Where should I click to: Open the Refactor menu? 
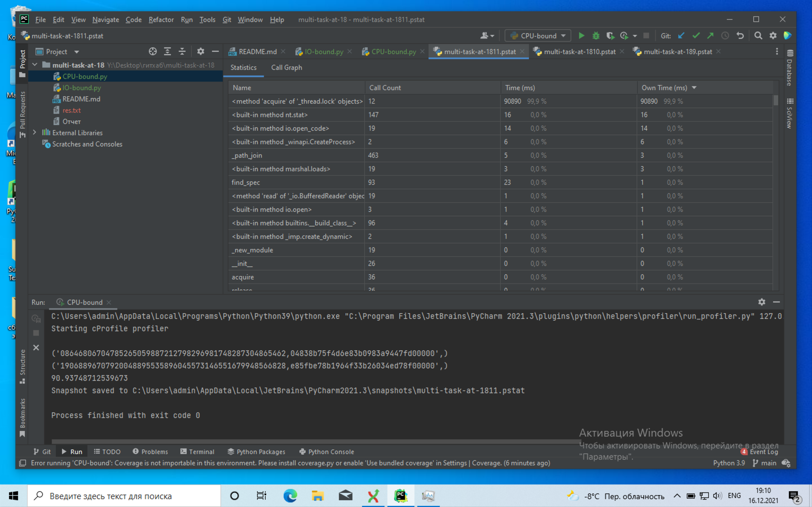[161, 20]
